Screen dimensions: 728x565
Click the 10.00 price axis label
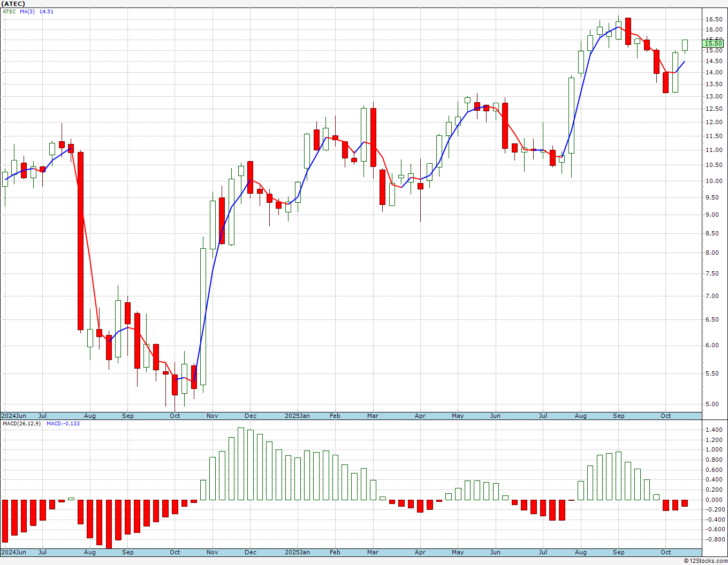tap(714, 181)
